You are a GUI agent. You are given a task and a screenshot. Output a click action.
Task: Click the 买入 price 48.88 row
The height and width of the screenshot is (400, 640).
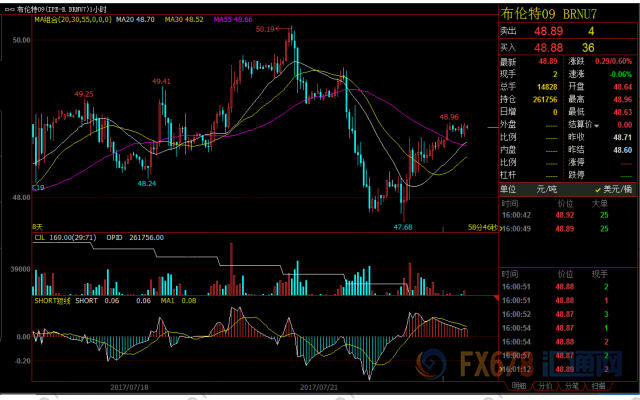[x=567, y=48]
